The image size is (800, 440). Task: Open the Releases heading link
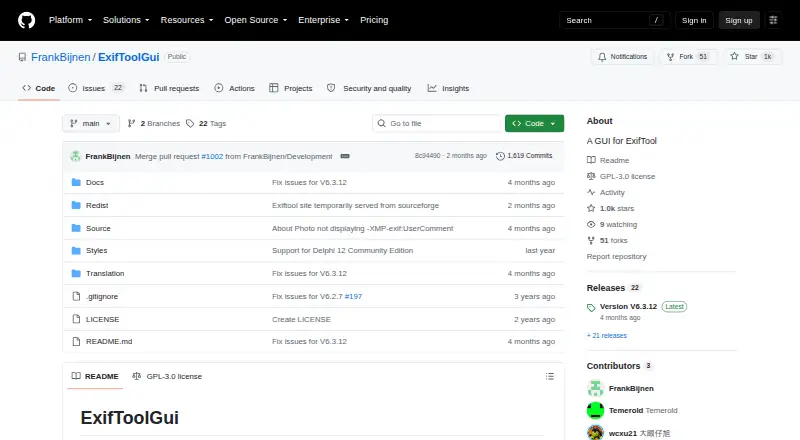point(606,288)
